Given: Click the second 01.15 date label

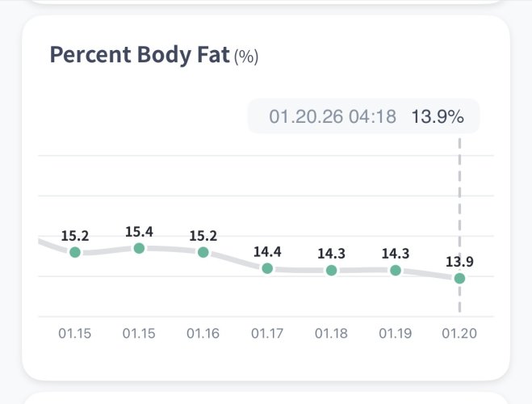Looking at the screenshot, I should 139,333.
